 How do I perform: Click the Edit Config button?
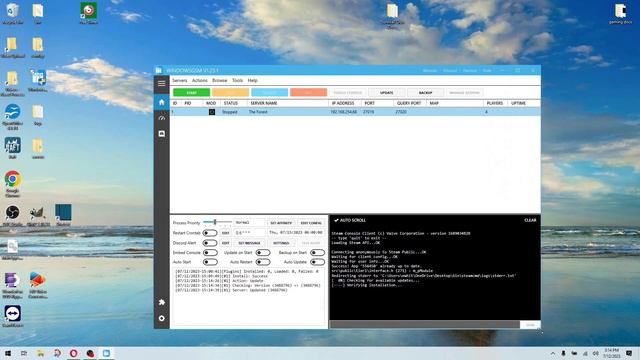(311, 223)
